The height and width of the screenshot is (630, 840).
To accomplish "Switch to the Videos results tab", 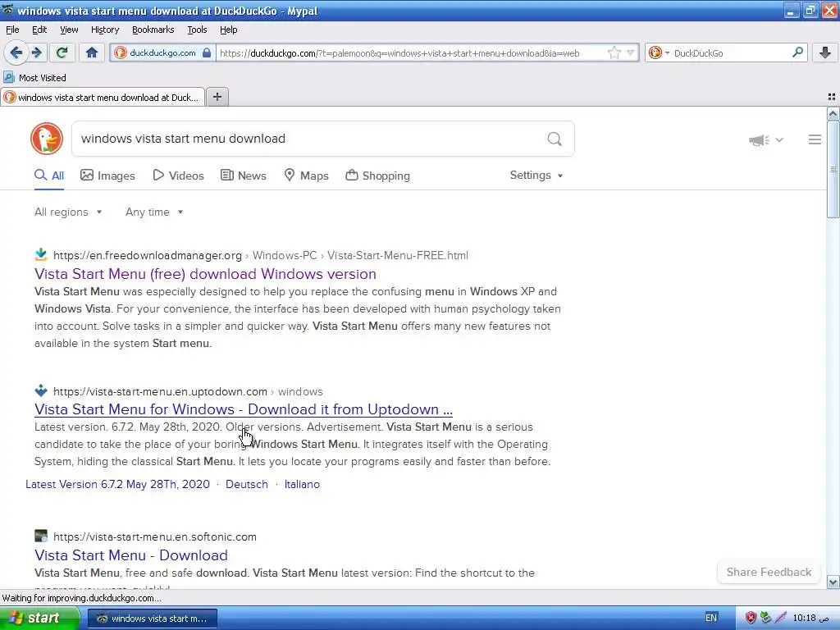I will (178, 176).
